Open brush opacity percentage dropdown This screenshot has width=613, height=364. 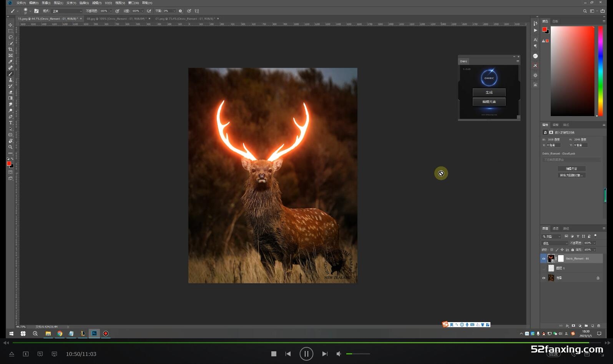111,11
